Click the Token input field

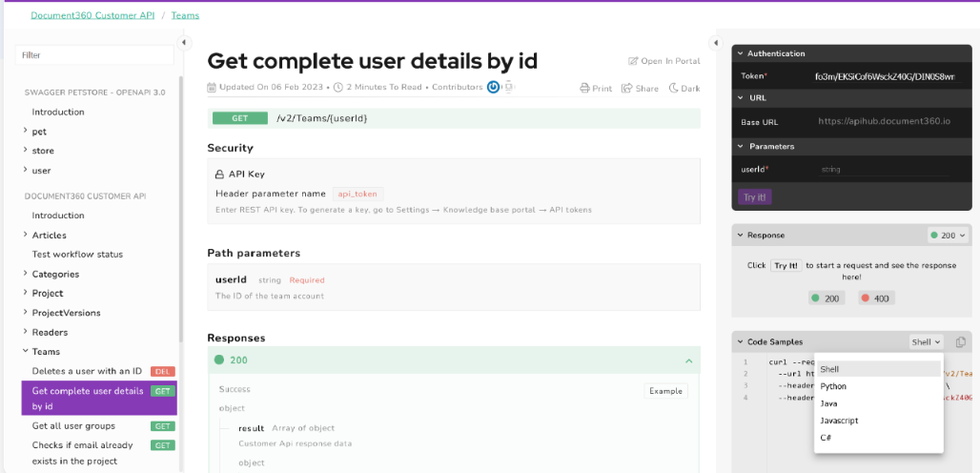coord(884,76)
